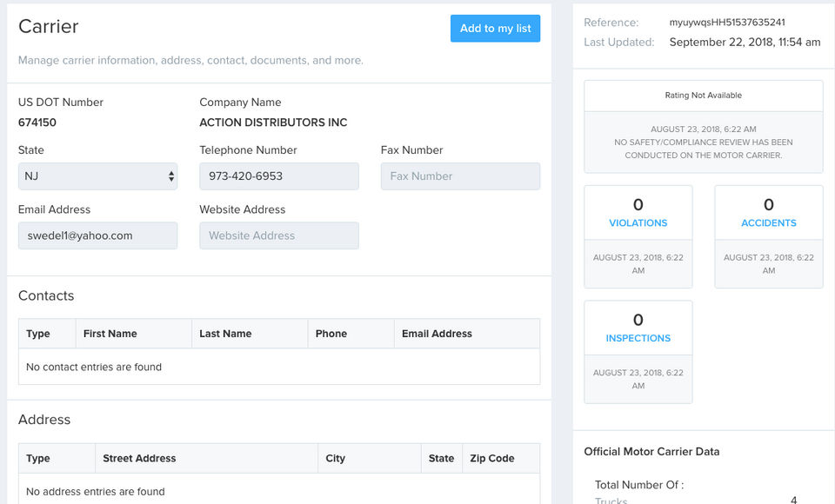Click the US DOT number 674150
The width and height of the screenshot is (835, 504).
tap(37, 123)
